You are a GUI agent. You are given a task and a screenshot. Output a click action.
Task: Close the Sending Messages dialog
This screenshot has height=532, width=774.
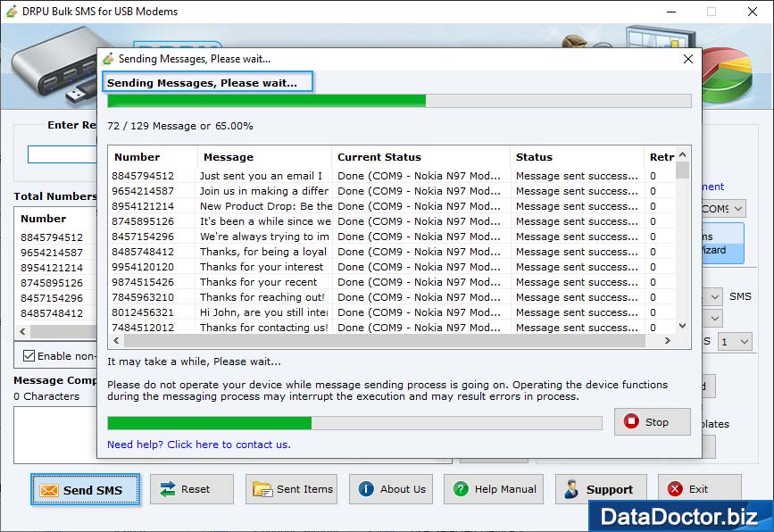point(688,59)
